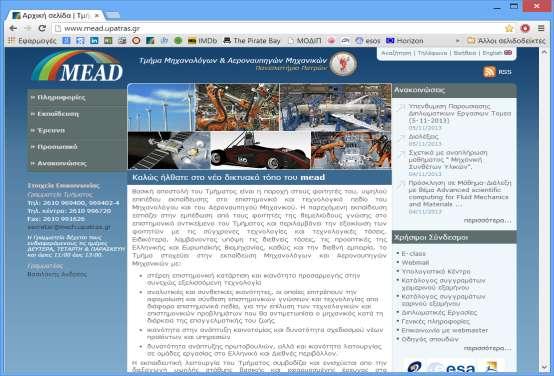554x376 pixels.
Task: Open the red extension icon in toolbar
Action: (x=525, y=28)
